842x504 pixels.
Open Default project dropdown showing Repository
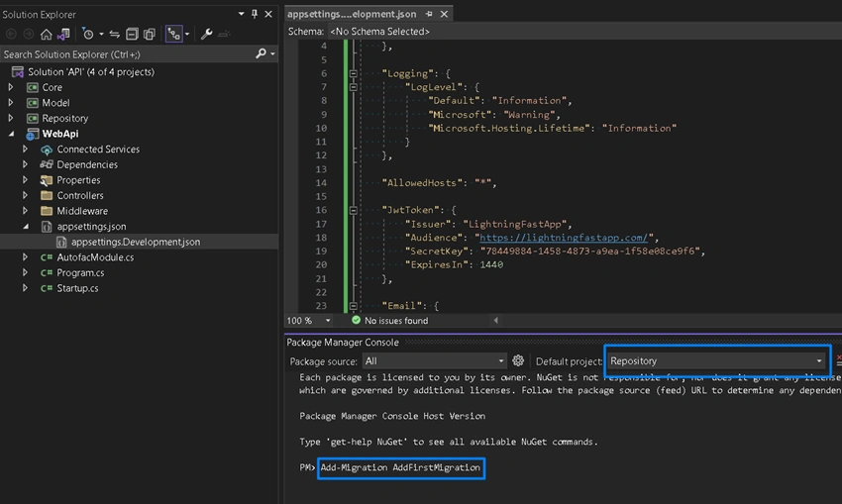(x=717, y=360)
